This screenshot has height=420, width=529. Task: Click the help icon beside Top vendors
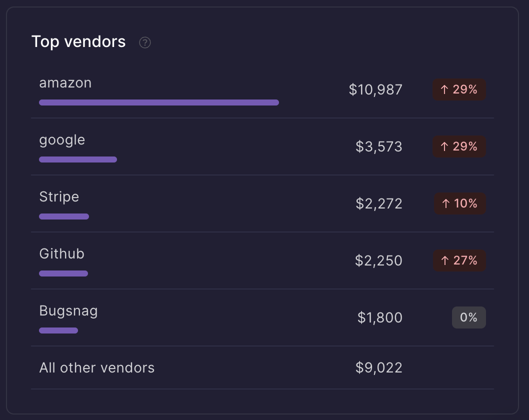click(145, 42)
